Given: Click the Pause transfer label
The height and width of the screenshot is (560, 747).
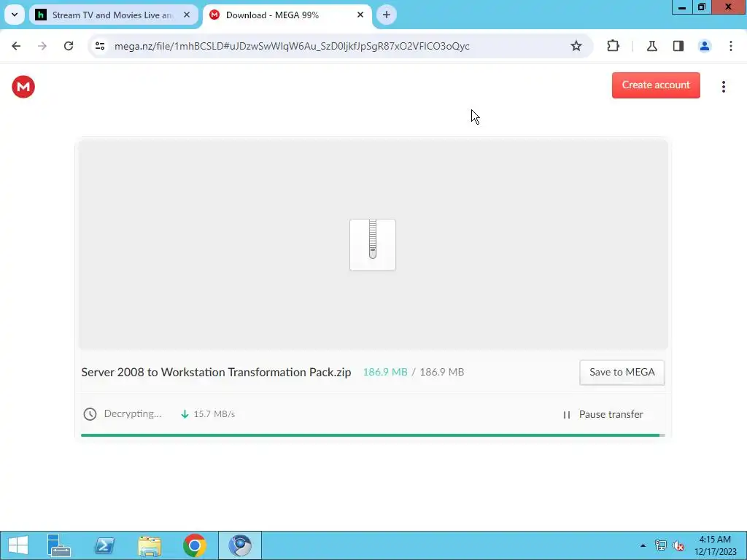Looking at the screenshot, I should click(611, 414).
